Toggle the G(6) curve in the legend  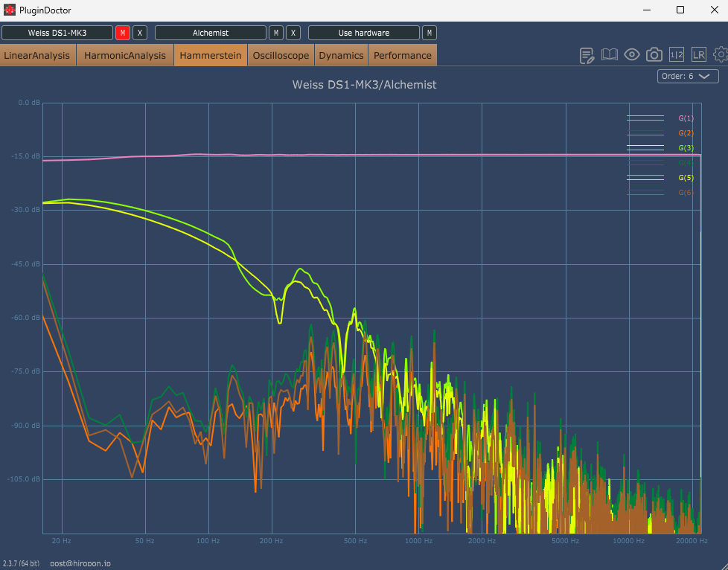(660, 192)
